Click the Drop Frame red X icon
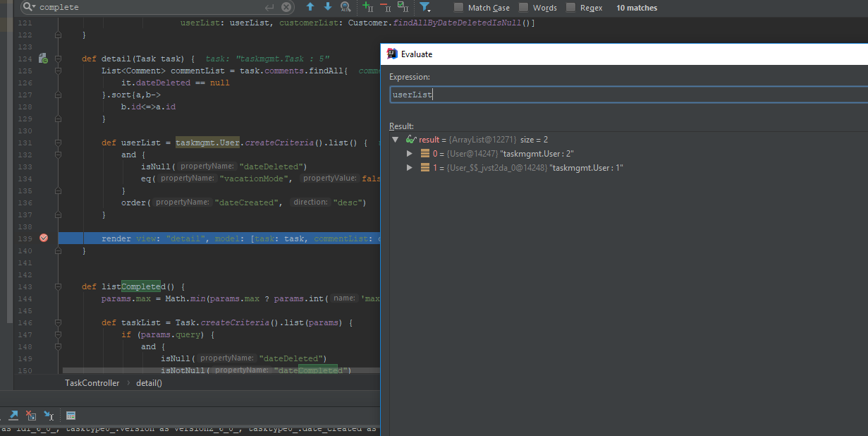 [x=31, y=416]
